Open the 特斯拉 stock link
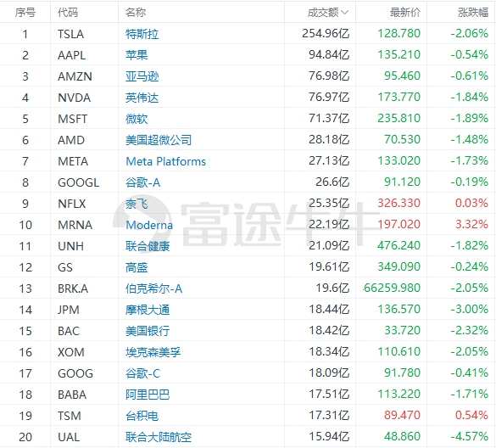 click(x=142, y=34)
